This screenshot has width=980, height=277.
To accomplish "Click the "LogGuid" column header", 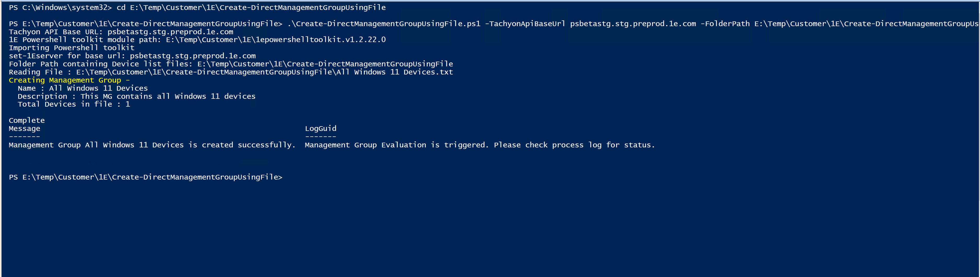I will pyautogui.click(x=320, y=128).
